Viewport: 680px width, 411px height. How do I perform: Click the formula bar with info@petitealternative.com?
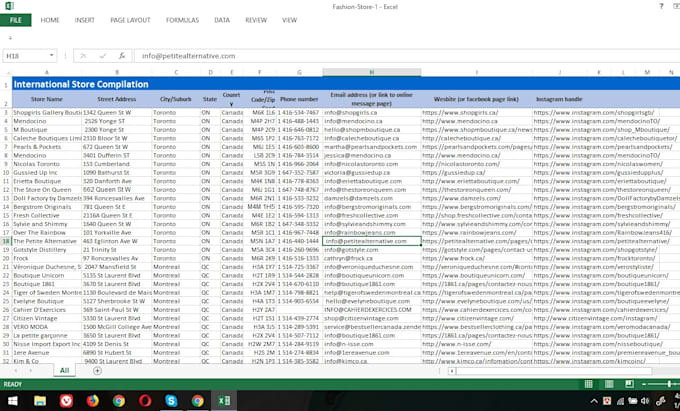point(406,56)
